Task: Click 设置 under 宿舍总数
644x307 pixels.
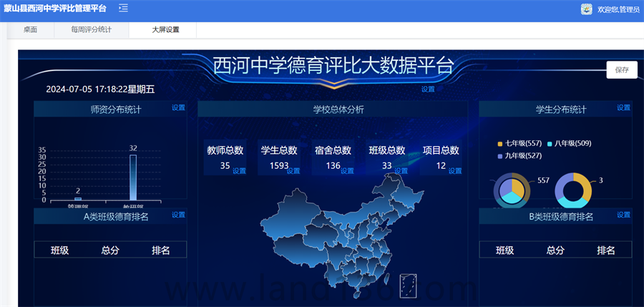Action: pos(347,171)
